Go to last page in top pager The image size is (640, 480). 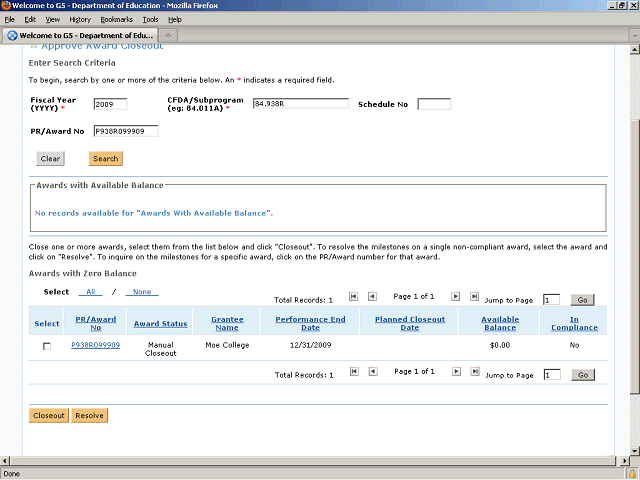click(x=474, y=296)
